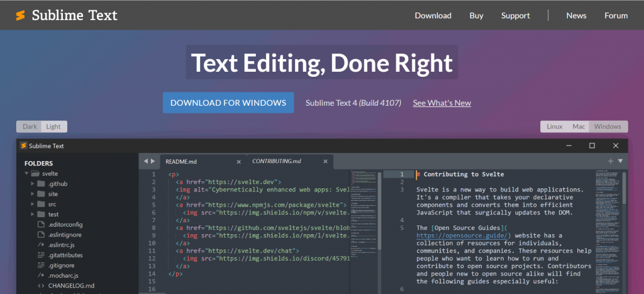Open the Support menu item
This screenshot has width=644, height=294.
point(516,16)
